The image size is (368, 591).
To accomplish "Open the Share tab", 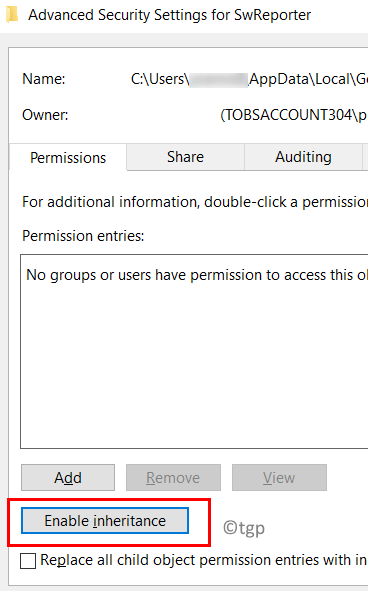I will pyautogui.click(x=185, y=157).
